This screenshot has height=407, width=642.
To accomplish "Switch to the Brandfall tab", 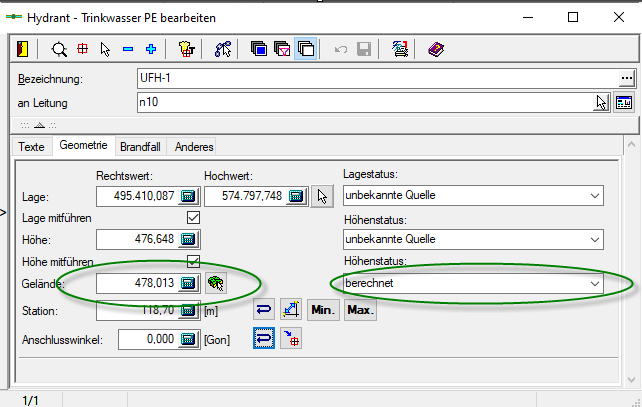I will tap(141, 146).
